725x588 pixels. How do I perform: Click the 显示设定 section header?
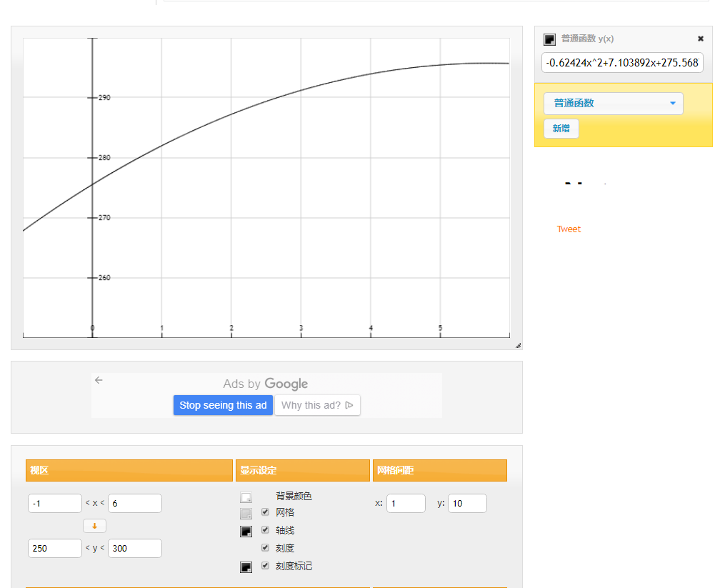[303, 471]
